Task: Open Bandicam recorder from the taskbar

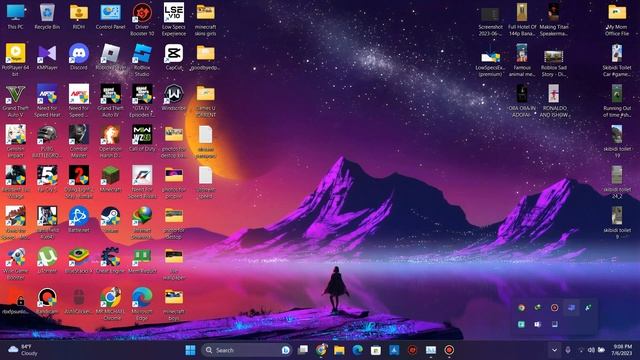Action: click(449, 350)
